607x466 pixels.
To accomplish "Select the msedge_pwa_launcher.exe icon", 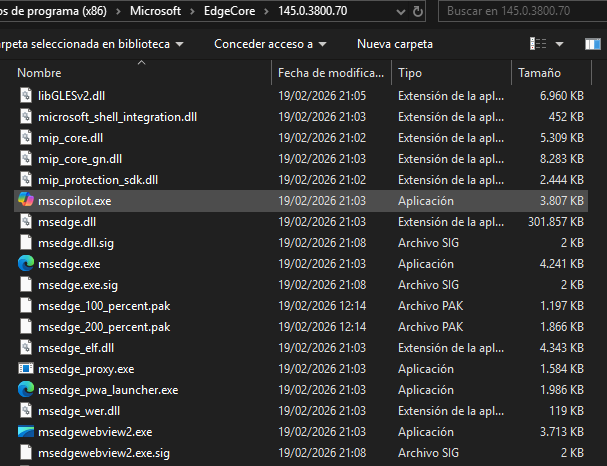I will (25, 390).
